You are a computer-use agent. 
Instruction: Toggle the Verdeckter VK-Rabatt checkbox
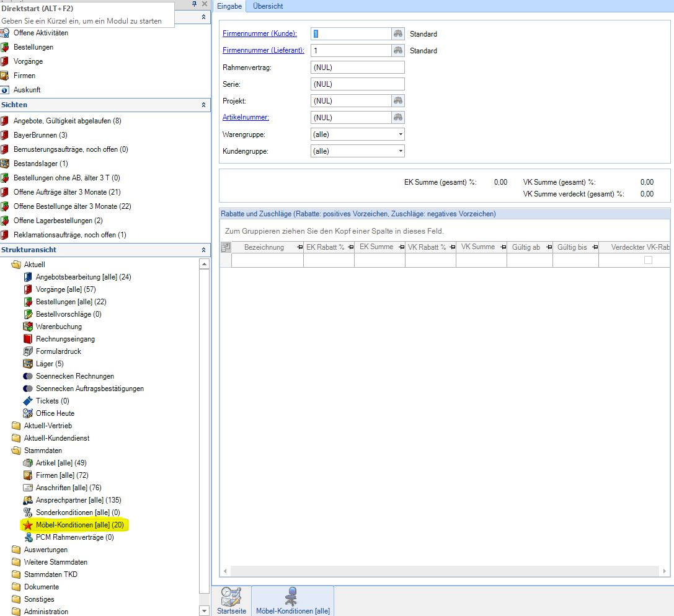pos(648,260)
